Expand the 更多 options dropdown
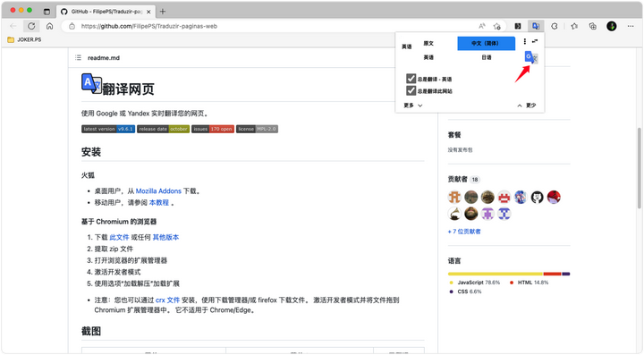 (x=412, y=106)
